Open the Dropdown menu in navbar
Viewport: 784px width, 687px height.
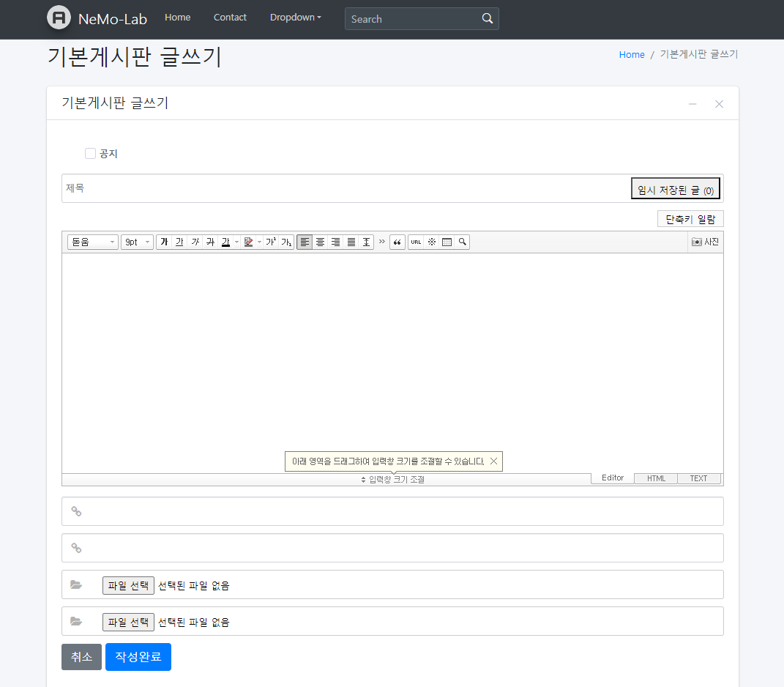295,18
